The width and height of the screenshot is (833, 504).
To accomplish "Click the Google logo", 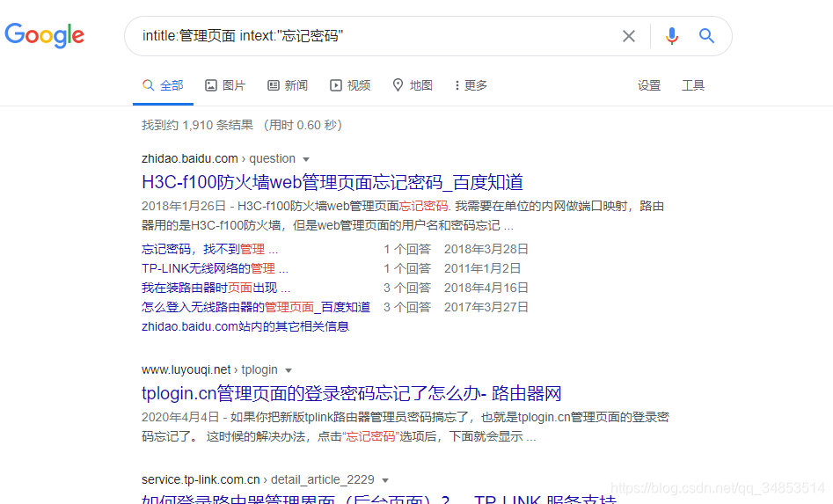I will [x=45, y=35].
